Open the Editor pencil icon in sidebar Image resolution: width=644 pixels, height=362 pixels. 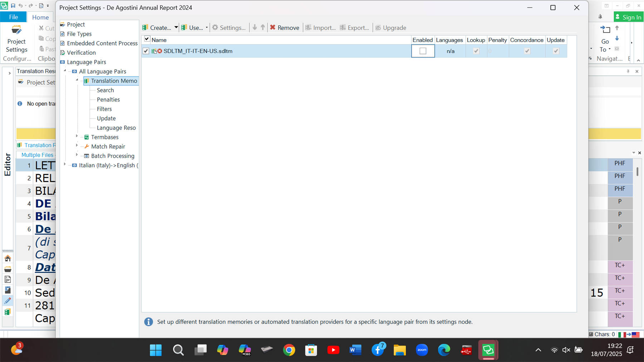click(8, 301)
